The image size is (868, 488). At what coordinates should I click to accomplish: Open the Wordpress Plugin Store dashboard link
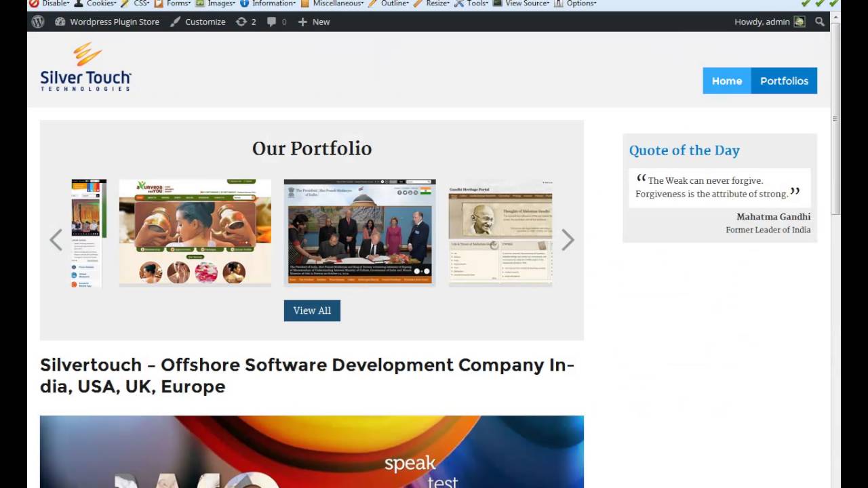click(107, 22)
